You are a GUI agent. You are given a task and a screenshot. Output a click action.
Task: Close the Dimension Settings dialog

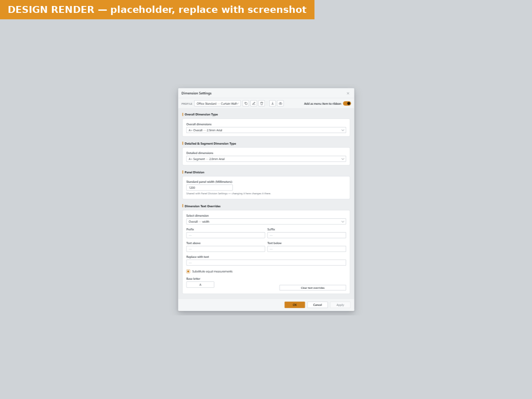(348, 93)
